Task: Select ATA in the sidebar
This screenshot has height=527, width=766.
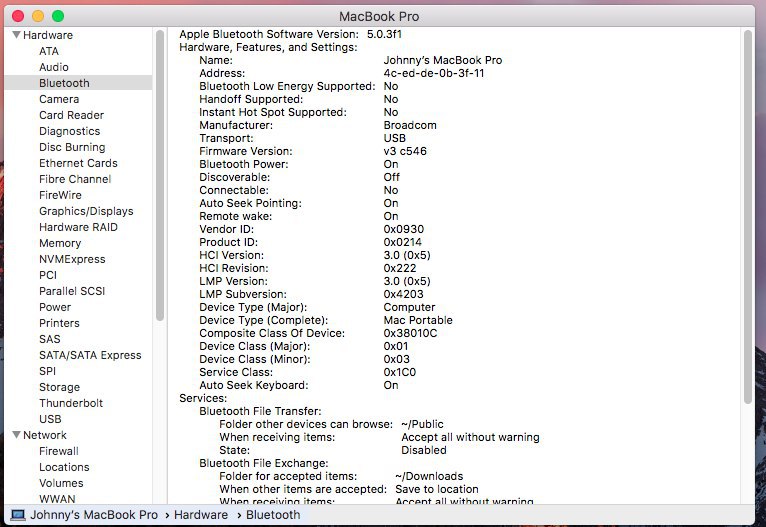Action: (x=49, y=51)
